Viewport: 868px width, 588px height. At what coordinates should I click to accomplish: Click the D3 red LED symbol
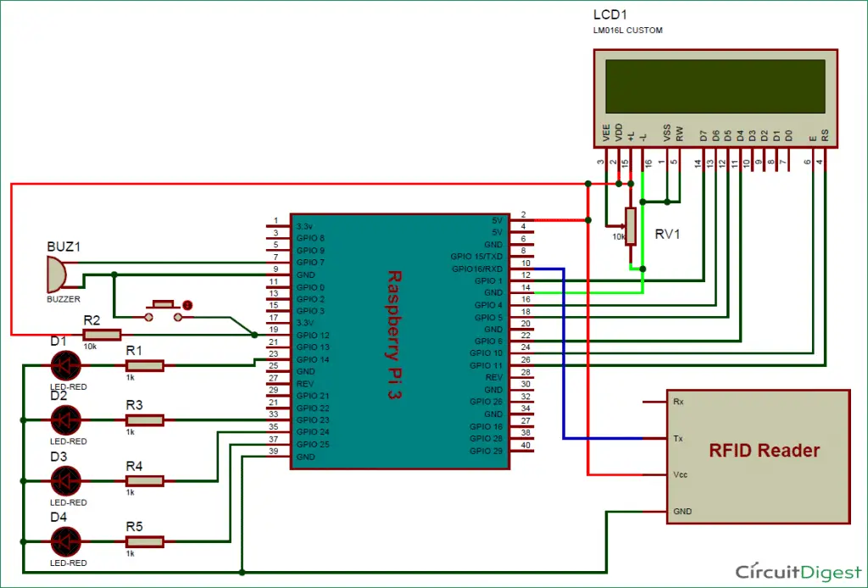[65, 480]
